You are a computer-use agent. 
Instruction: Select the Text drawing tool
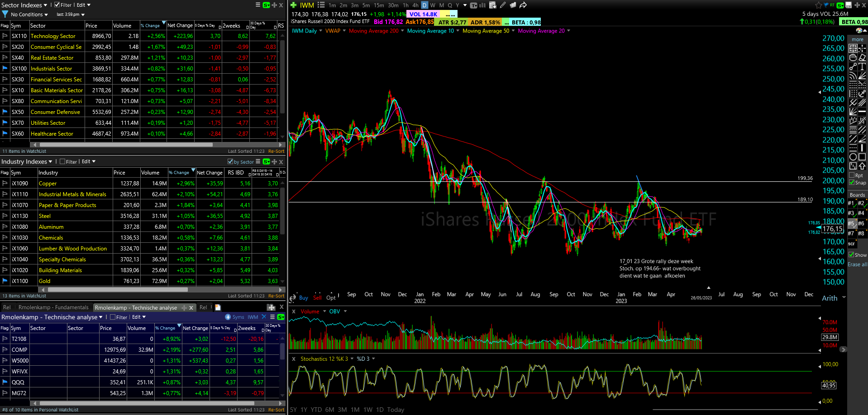862,67
